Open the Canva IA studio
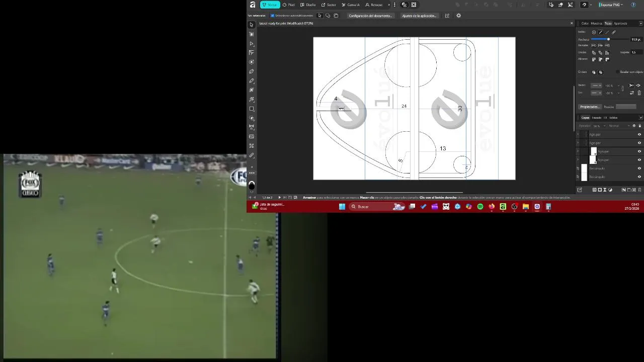The width and height of the screenshot is (644, 362). (351, 5)
